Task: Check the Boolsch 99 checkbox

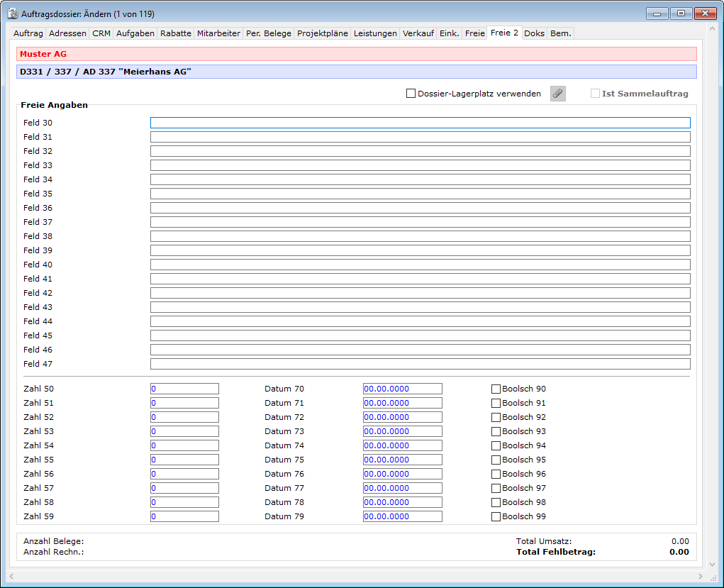Action: click(496, 516)
